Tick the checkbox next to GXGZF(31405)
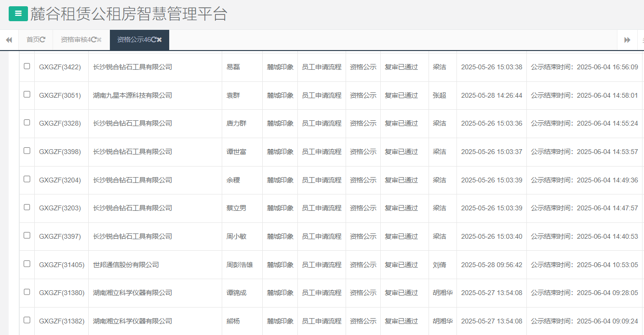Viewport: 644px width, 335px height. (27, 264)
